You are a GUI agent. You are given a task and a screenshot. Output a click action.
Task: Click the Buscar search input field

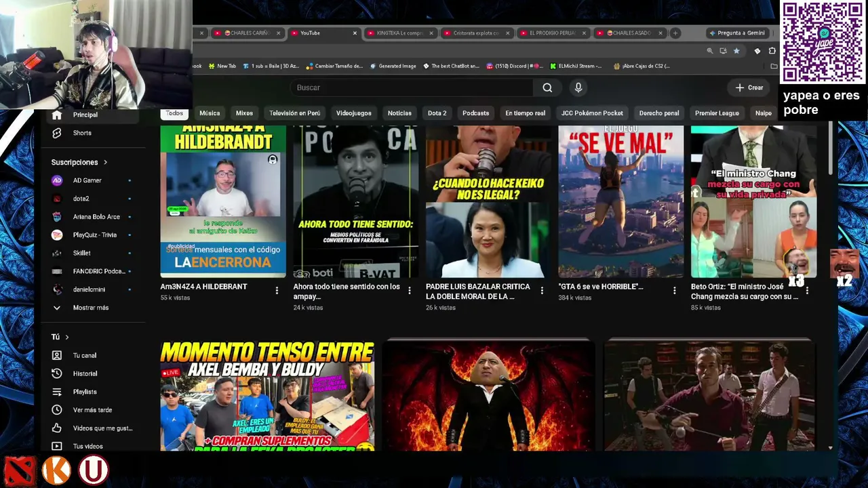tap(412, 87)
